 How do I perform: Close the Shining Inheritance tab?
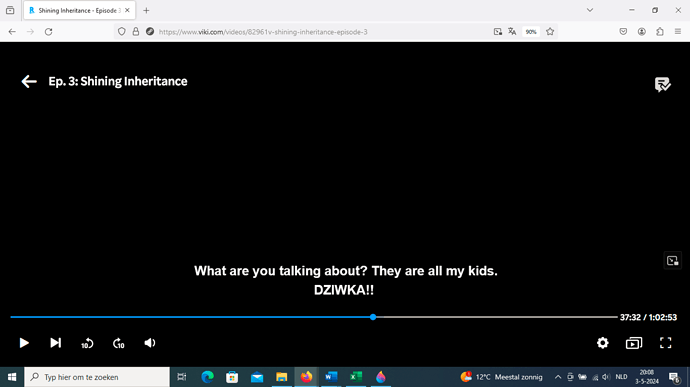pos(127,11)
